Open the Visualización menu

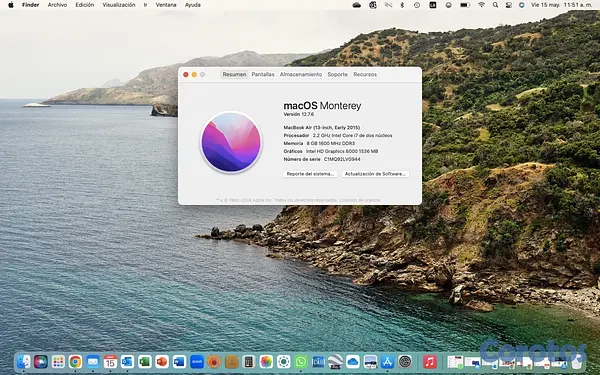click(x=119, y=5)
